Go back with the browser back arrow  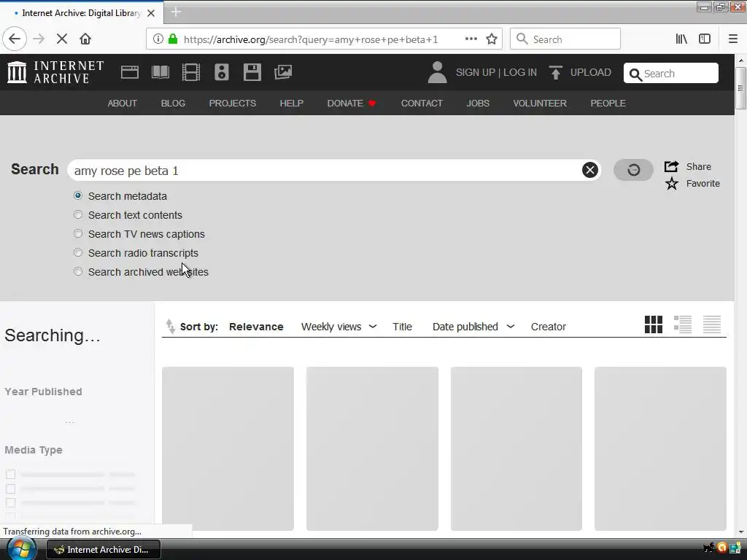15,39
